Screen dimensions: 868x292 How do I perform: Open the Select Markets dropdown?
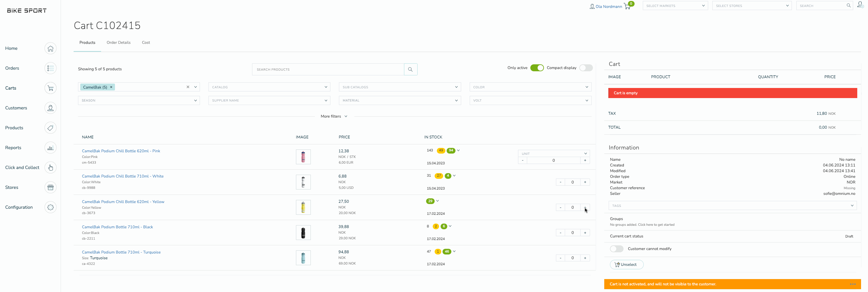click(x=675, y=6)
